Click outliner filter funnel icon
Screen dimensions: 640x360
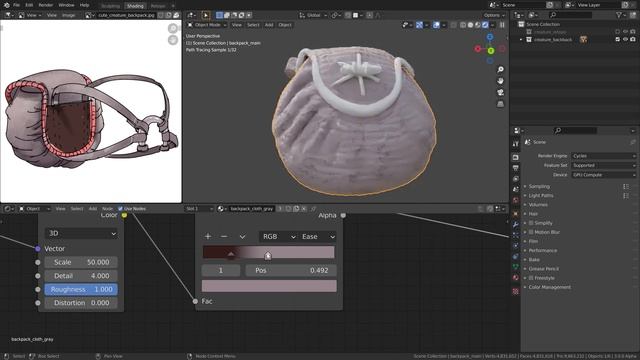619,15
